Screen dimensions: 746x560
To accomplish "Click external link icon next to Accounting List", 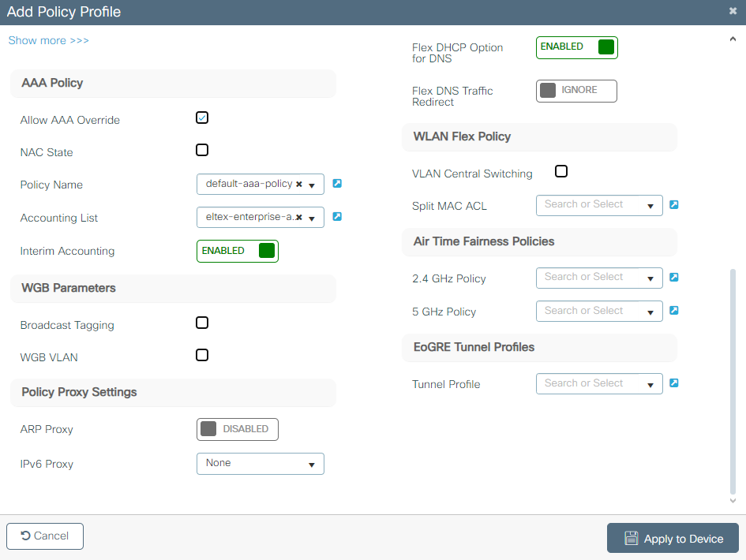I will 337,216.
